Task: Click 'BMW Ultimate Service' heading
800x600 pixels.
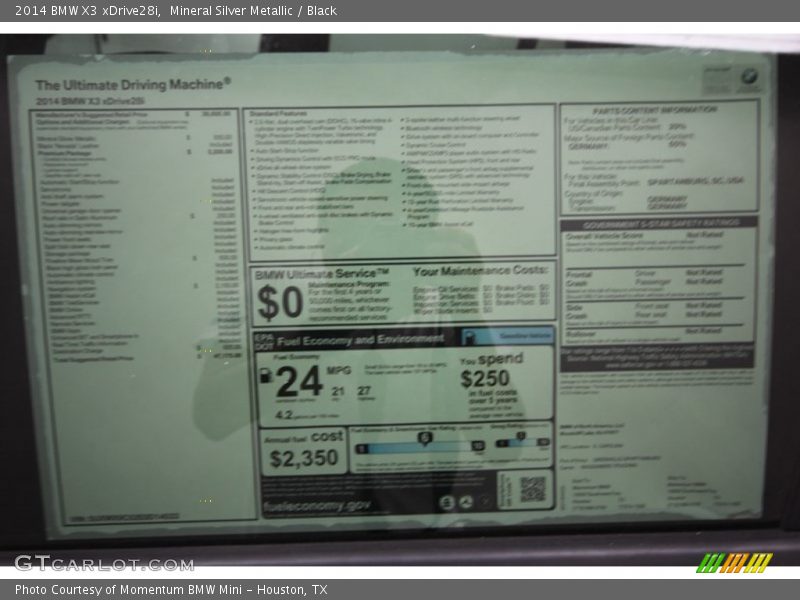Action: click(322, 274)
